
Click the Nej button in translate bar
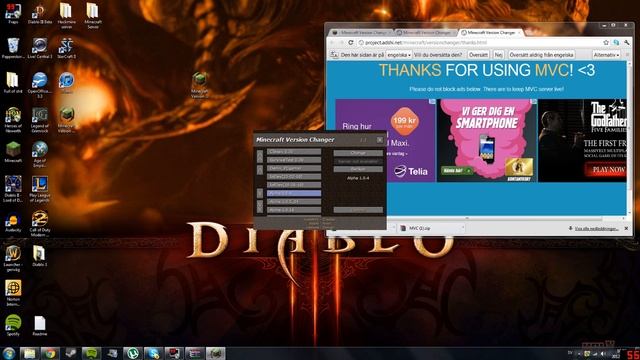(498, 55)
